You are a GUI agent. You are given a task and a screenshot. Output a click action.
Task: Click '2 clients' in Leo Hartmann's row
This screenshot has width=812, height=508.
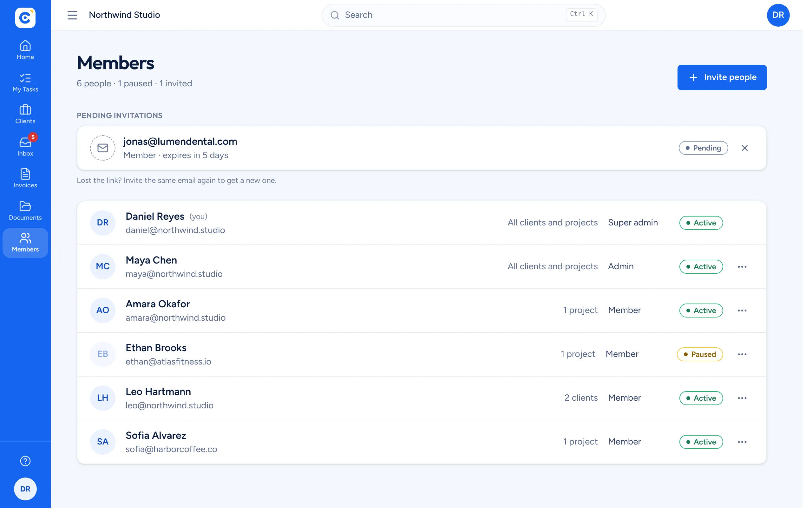[x=581, y=398]
